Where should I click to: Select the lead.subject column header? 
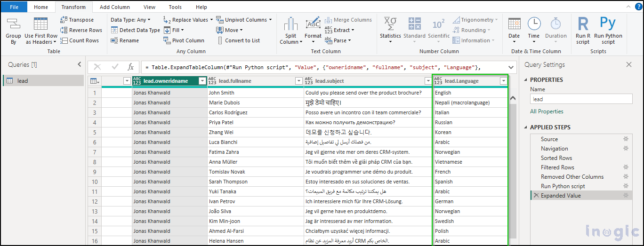[x=368, y=81]
